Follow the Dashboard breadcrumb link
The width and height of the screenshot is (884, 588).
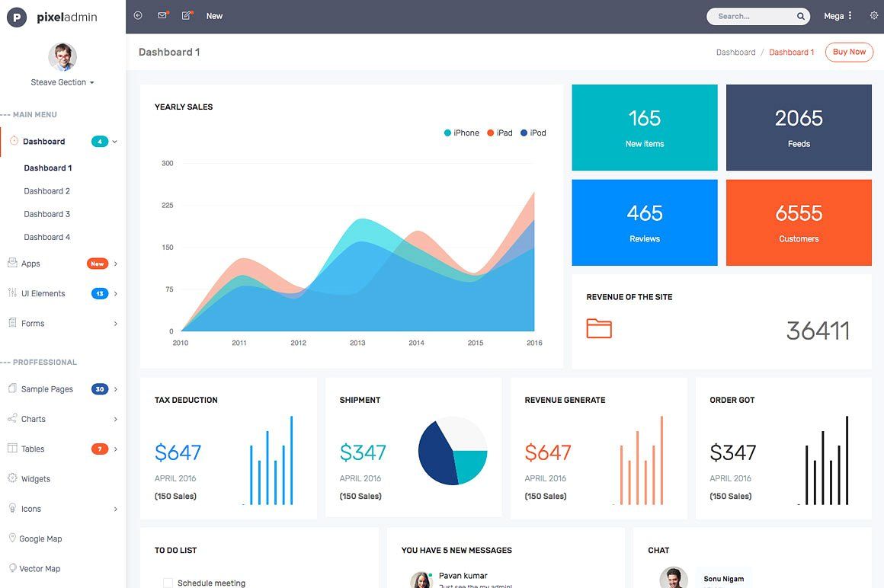point(735,52)
